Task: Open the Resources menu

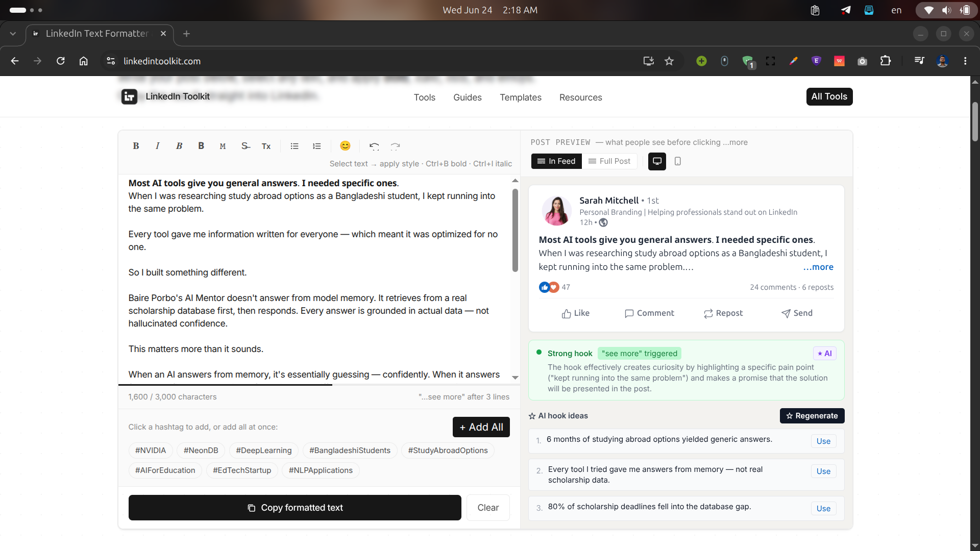Action: (580, 97)
